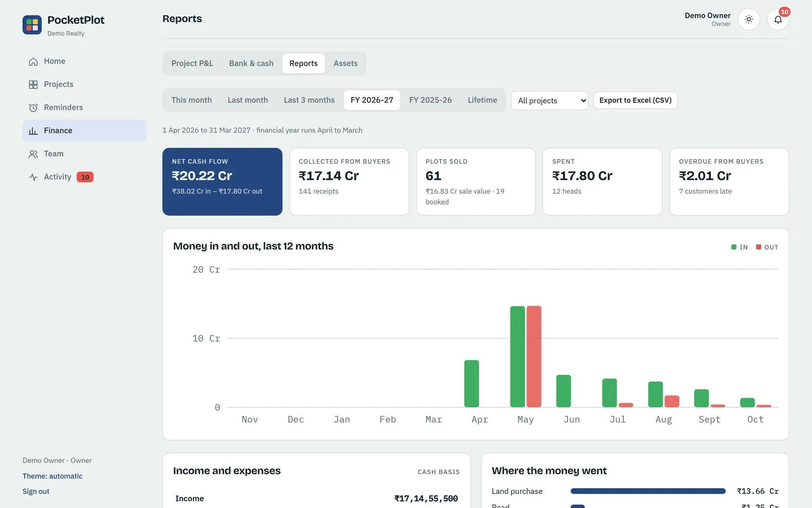
Task: Select the This month period
Action: point(191,100)
